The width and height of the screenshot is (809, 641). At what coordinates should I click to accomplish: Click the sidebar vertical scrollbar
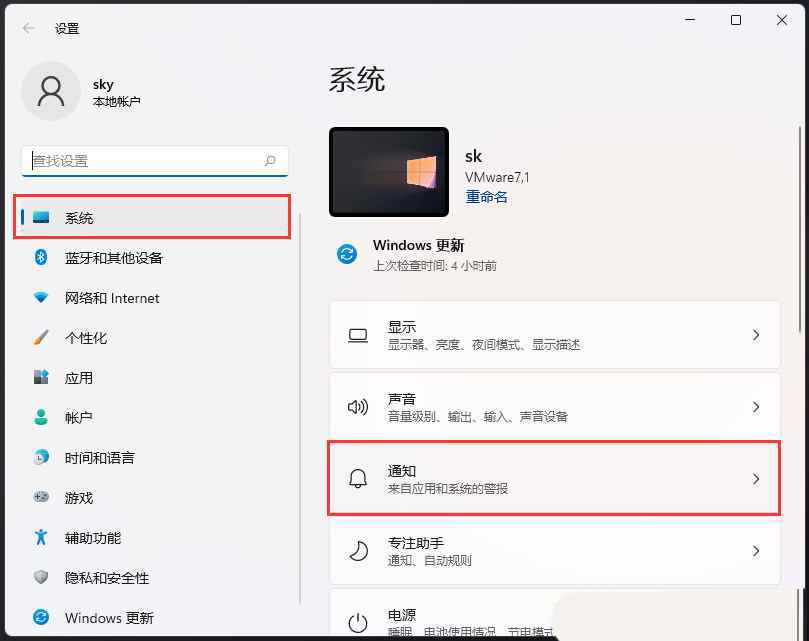[300, 408]
